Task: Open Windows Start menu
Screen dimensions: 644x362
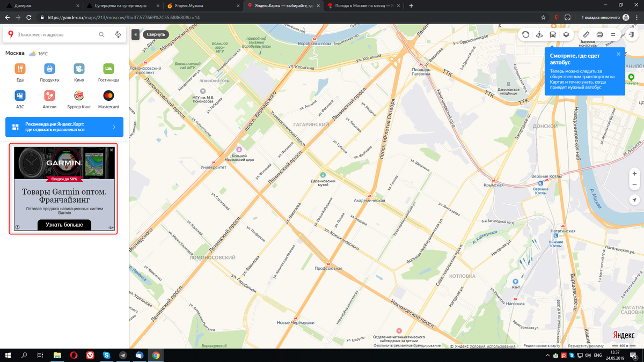Action: point(8,355)
